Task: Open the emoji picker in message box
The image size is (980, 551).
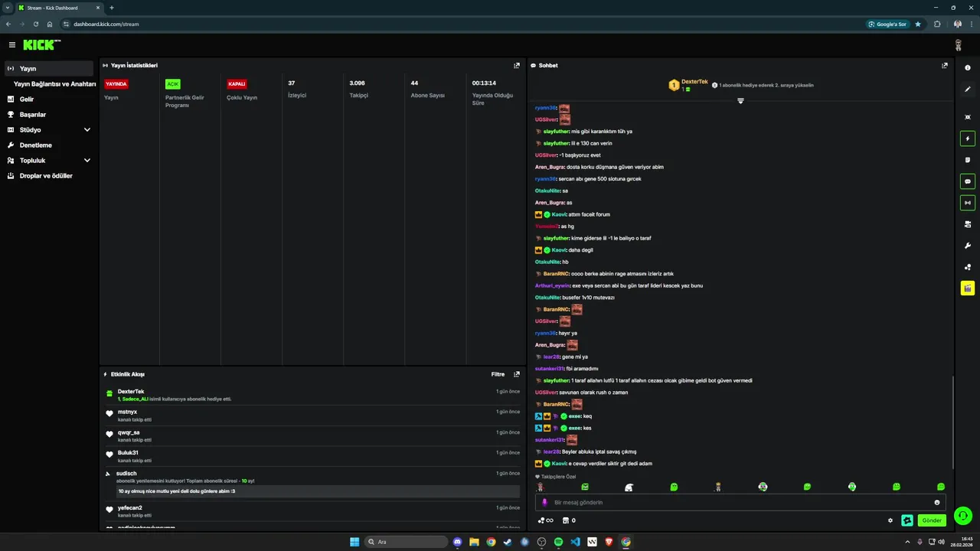Action: click(937, 503)
